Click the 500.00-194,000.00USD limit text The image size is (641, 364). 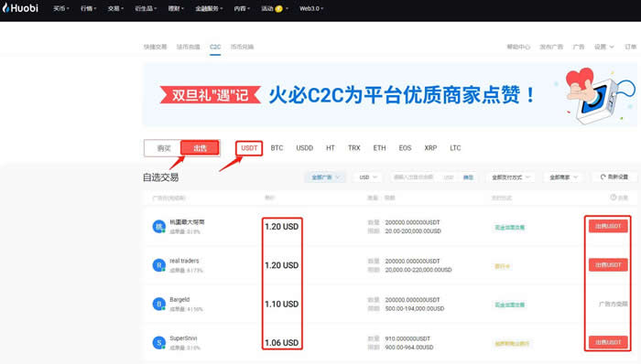pos(415,309)
